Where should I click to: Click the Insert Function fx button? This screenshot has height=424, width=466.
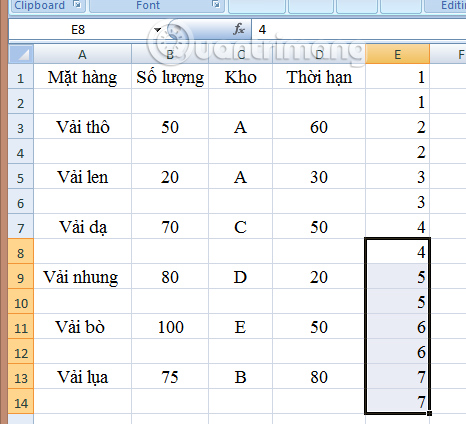point(239,30)
